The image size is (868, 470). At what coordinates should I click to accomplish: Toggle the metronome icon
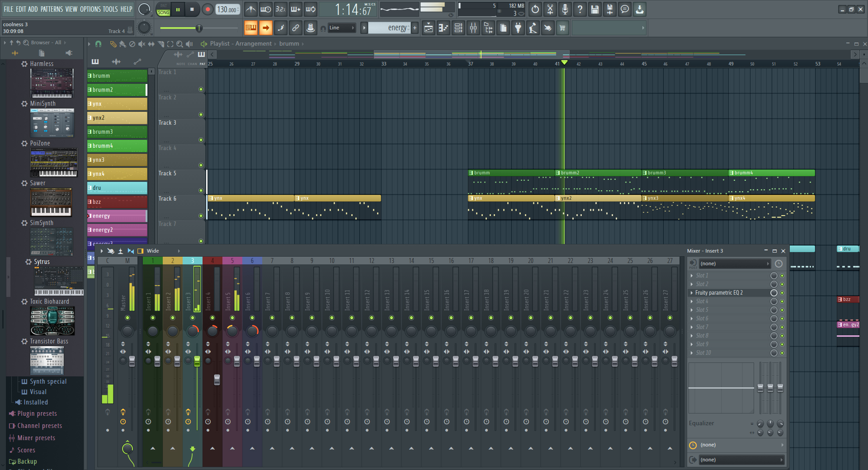click(x=251, y=9)
